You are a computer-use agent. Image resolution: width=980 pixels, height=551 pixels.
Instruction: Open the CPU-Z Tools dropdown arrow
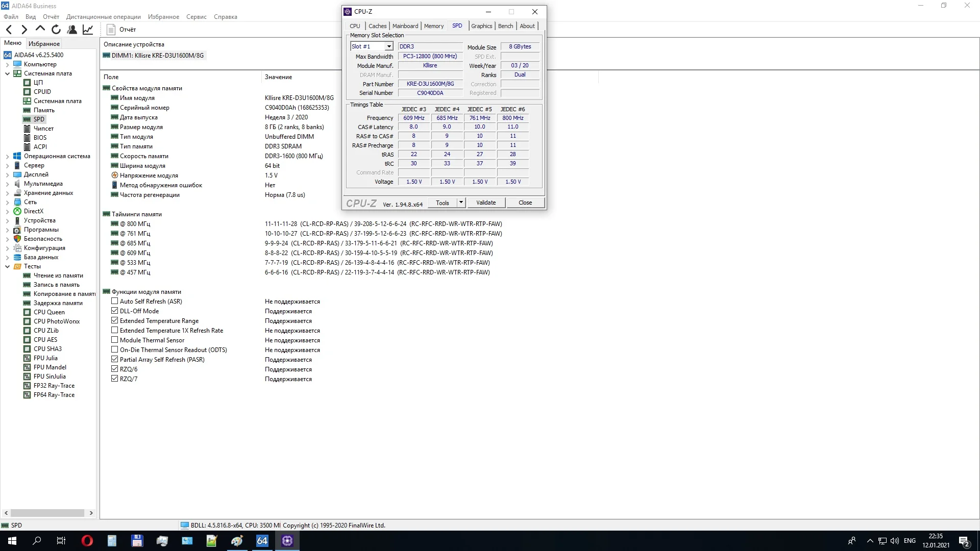(x=461, y=203)
